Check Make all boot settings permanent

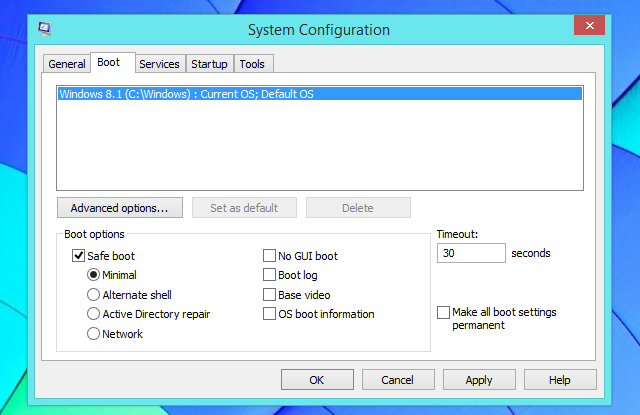(x=443, y=312)
